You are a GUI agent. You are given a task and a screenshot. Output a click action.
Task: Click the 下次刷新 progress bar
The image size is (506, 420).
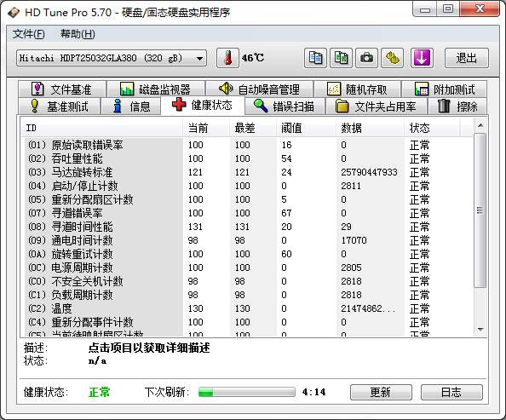click(247, 392)
